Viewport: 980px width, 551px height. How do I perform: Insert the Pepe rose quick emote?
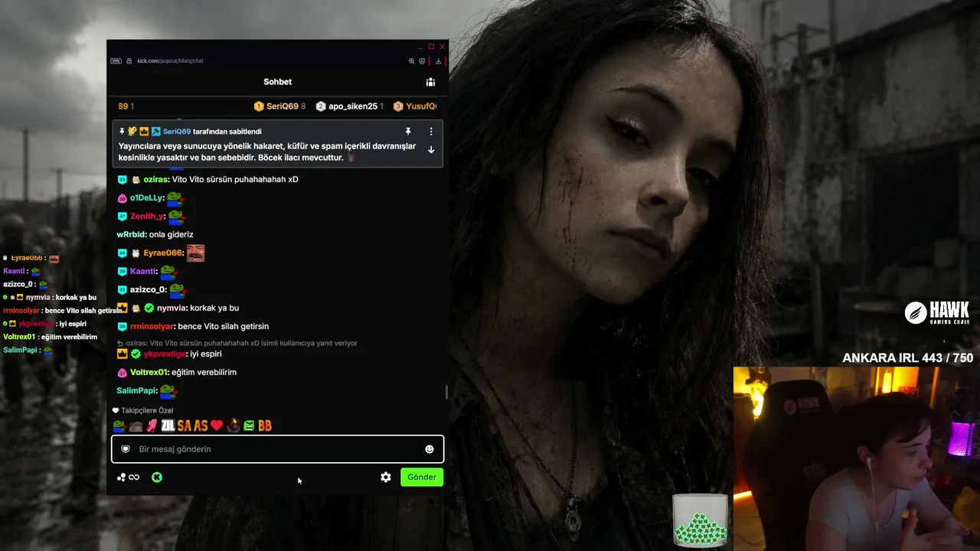tap(119, 425)
